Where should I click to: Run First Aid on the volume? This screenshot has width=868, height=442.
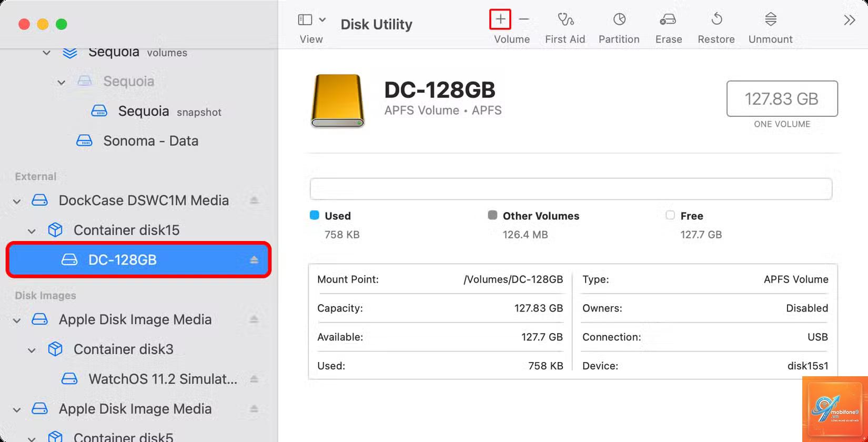(x=566, y=19)
